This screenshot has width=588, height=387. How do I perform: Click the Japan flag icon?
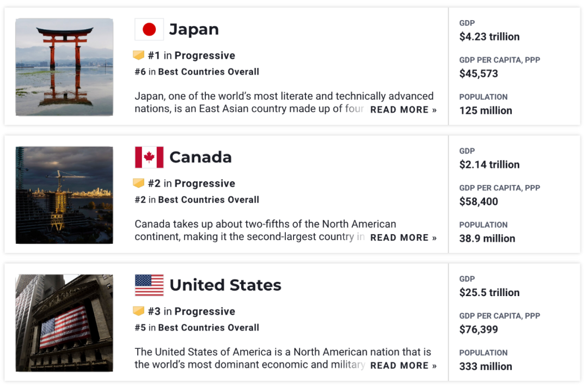point(149,29)
